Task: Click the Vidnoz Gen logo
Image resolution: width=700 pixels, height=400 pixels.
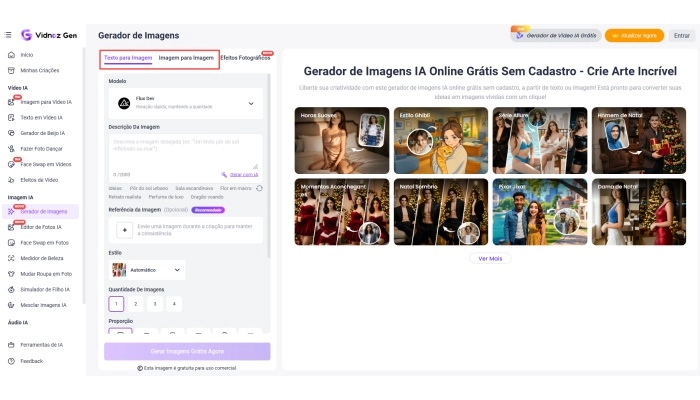Action: coord(49,35)
